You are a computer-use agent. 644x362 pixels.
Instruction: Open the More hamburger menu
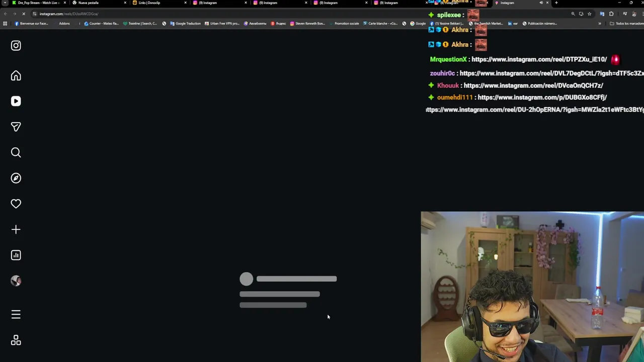(x=16, y=314)
